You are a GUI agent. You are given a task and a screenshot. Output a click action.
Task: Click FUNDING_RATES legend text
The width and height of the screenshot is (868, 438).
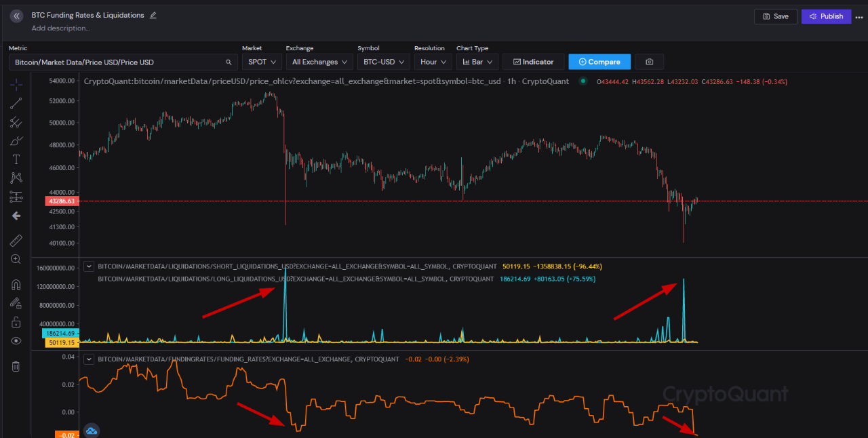pos(250,359)
